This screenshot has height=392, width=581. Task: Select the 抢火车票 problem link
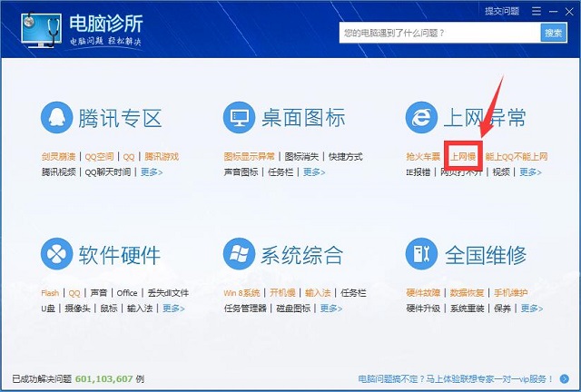(423, 157)
